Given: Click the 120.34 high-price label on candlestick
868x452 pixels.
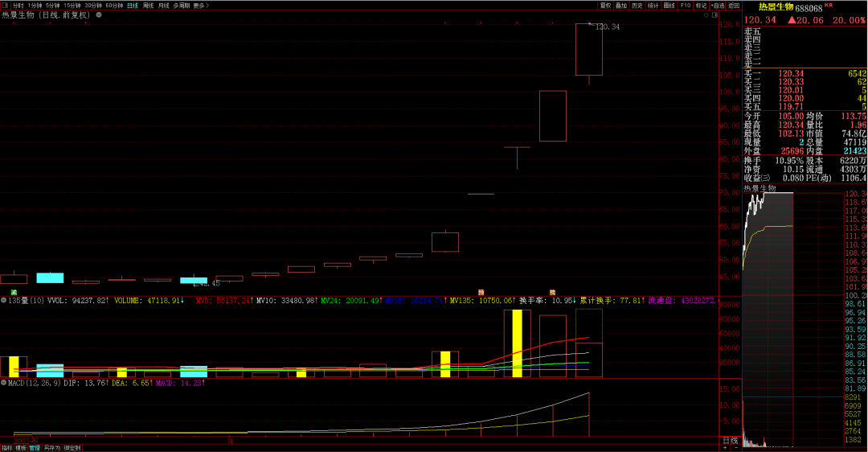Looking at the screenshot, I should pos(608,27).
